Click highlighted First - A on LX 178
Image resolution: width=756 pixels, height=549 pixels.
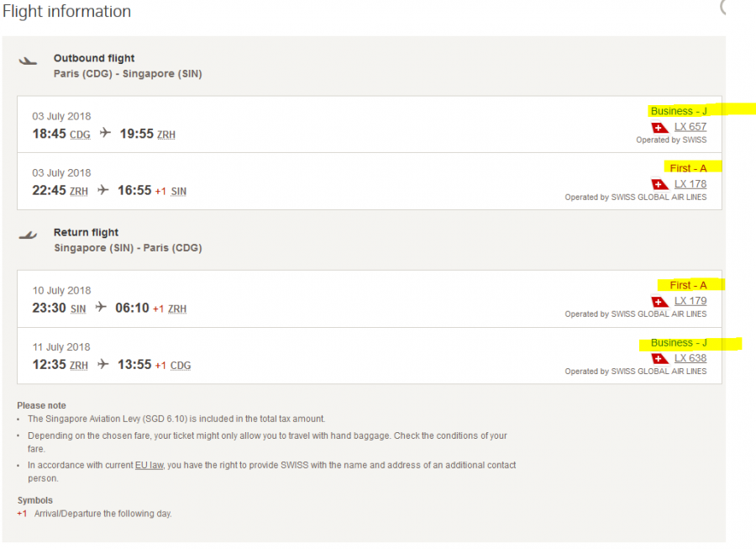pyautogui.click(x=689, y=168)
